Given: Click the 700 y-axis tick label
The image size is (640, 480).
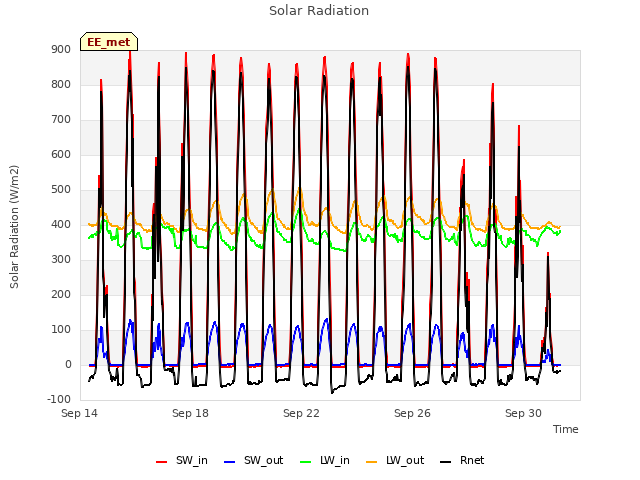Looking at the screenshot, I should (x=61, y=120).
